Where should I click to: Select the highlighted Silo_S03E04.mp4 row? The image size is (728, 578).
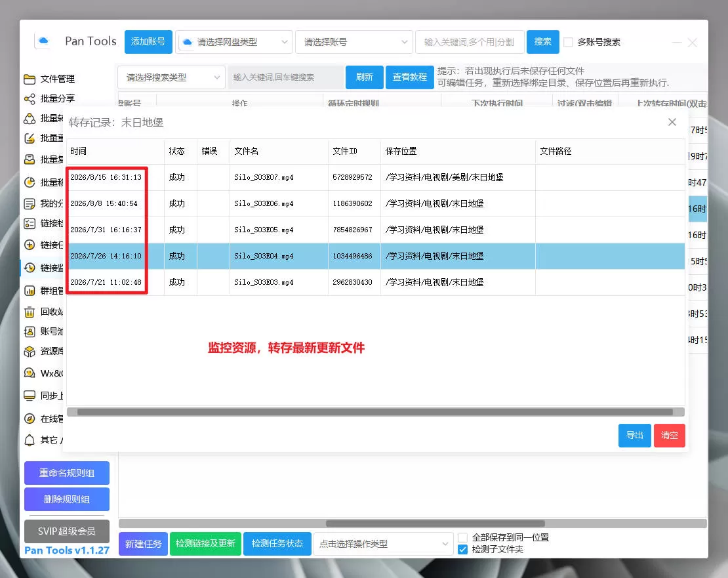coord(376,257)
